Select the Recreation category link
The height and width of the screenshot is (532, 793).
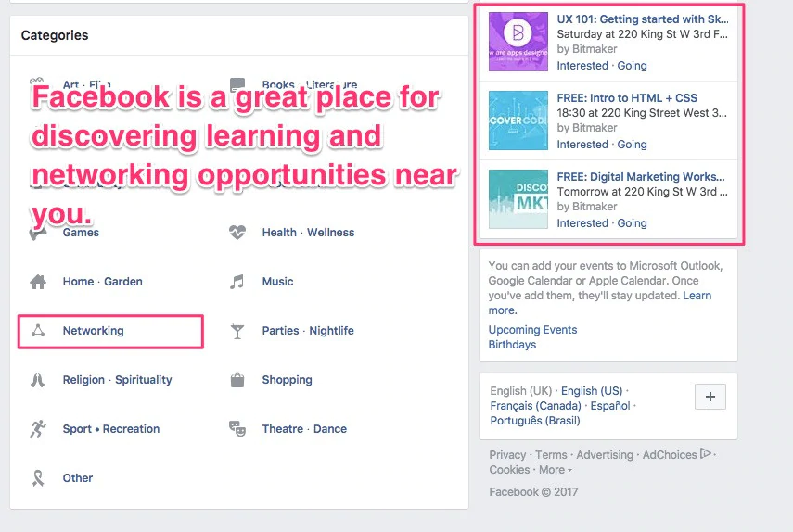coord(132,428)
